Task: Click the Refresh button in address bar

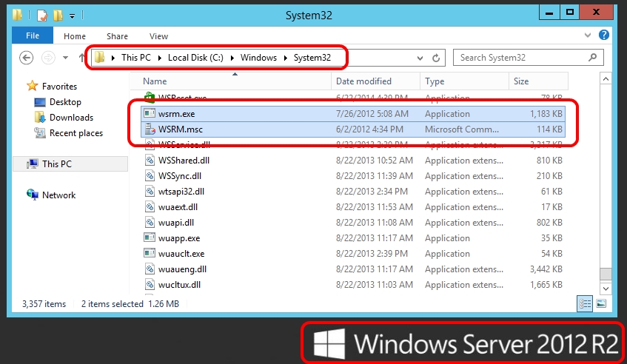Action: coord(436,58)
